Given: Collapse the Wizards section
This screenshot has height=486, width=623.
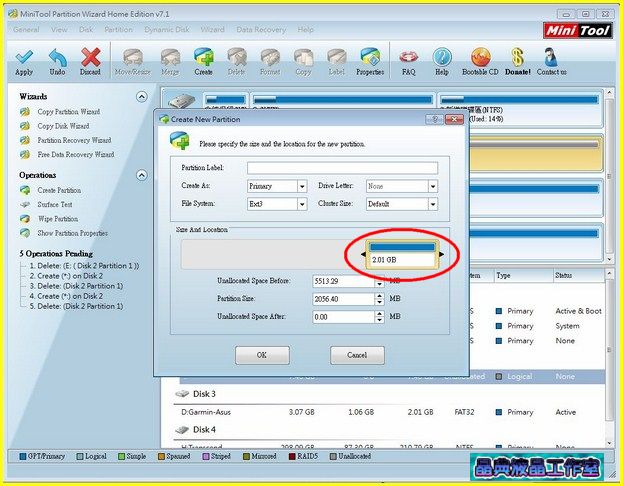Looking at the screenshot, I should tap(142, 97).
